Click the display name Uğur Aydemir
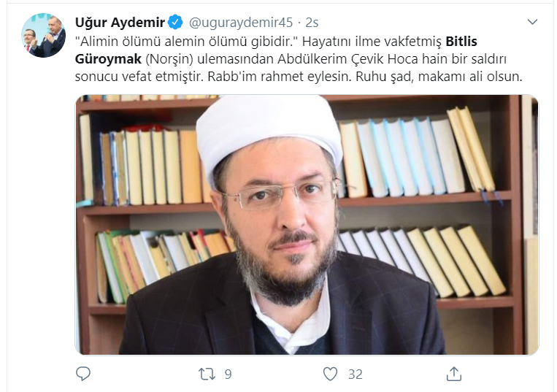 [120, 23]
